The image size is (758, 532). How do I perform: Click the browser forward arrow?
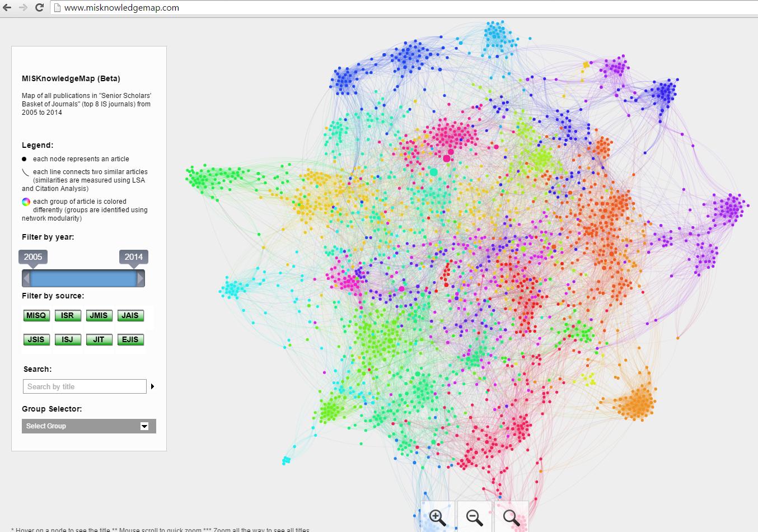pos(23,8)
